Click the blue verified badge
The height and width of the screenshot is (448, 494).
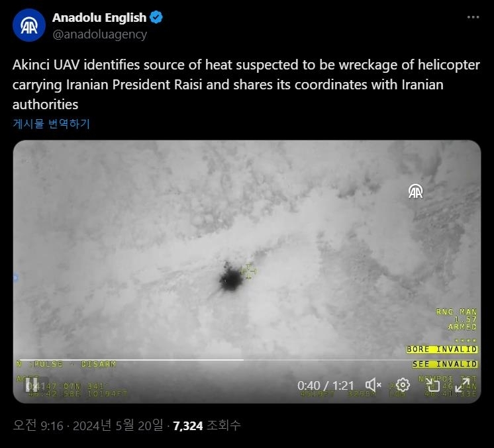point(156,17)
